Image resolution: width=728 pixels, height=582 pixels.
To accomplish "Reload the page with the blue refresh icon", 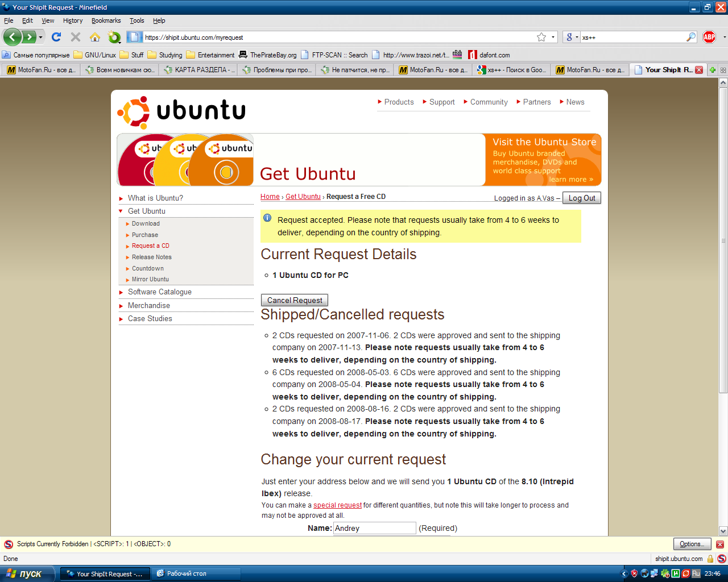I will 56,37.
